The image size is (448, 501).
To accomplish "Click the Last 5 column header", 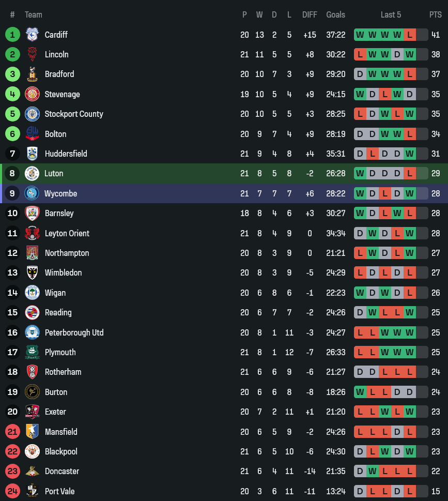I will pos(391,14).
